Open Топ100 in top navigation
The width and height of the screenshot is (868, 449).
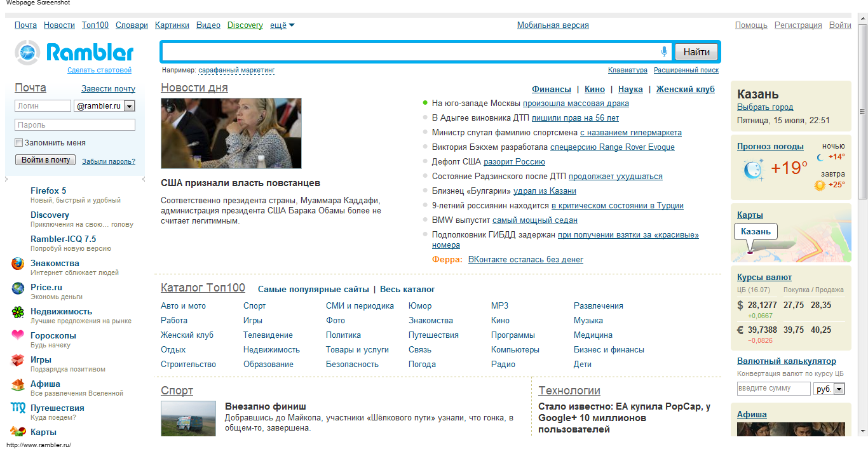(x=95, y=25)
